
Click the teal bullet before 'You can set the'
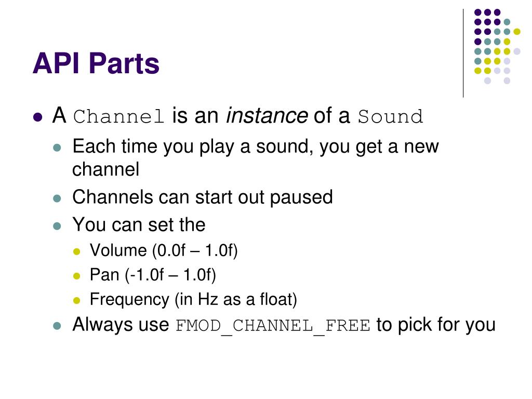pyautogui.click(x=57, y=226)
